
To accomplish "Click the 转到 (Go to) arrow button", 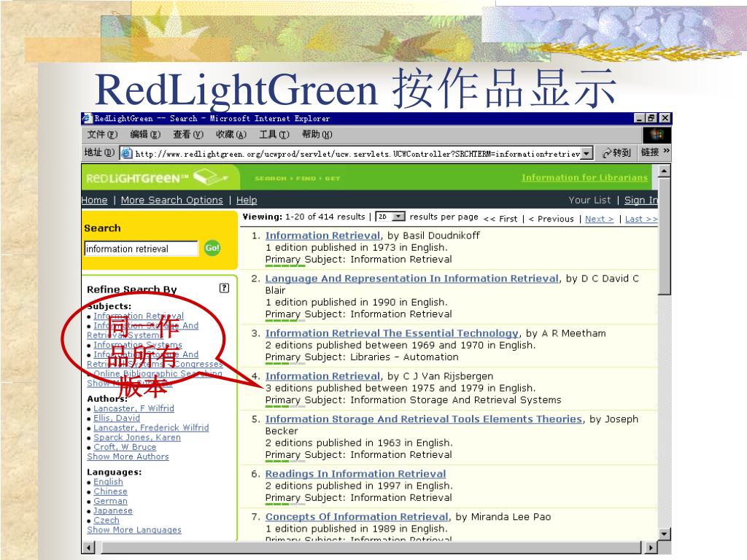I will coord(616,153).
